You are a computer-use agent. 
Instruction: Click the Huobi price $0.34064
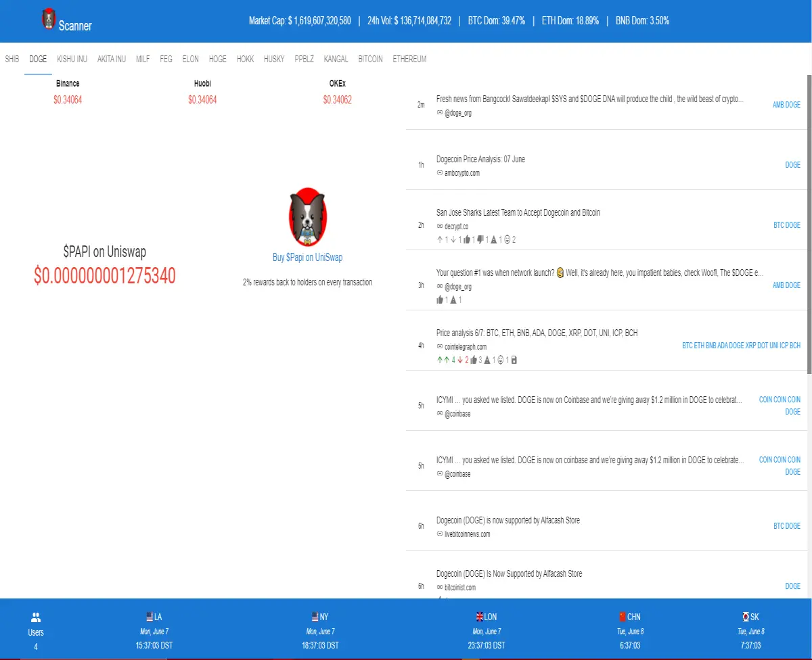(202, 99)
